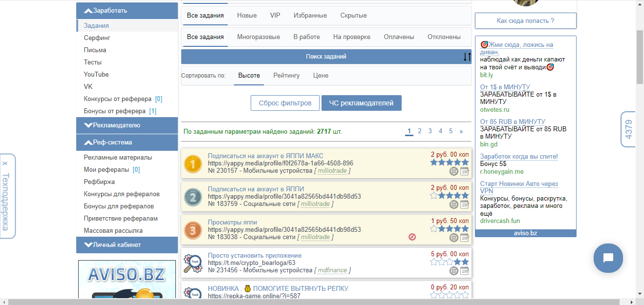
Task: Sort tasks by Рейтингу
Action: (286, 76)
